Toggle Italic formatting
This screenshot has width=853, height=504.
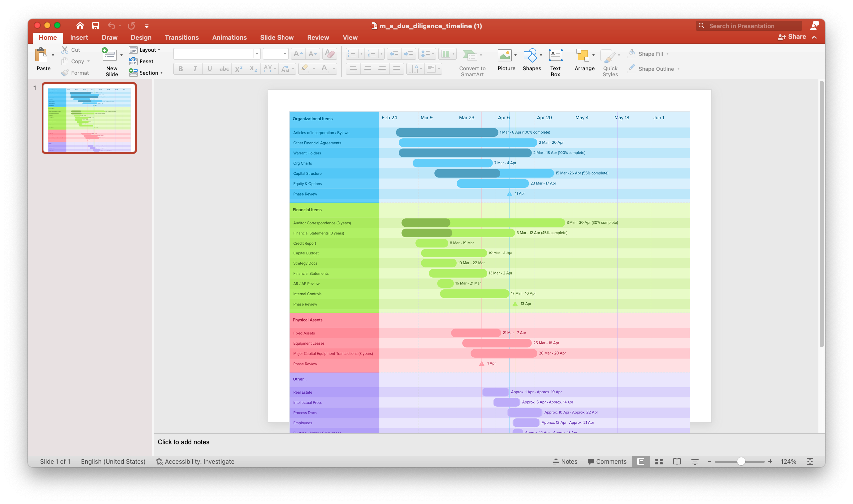click(195, 69)
